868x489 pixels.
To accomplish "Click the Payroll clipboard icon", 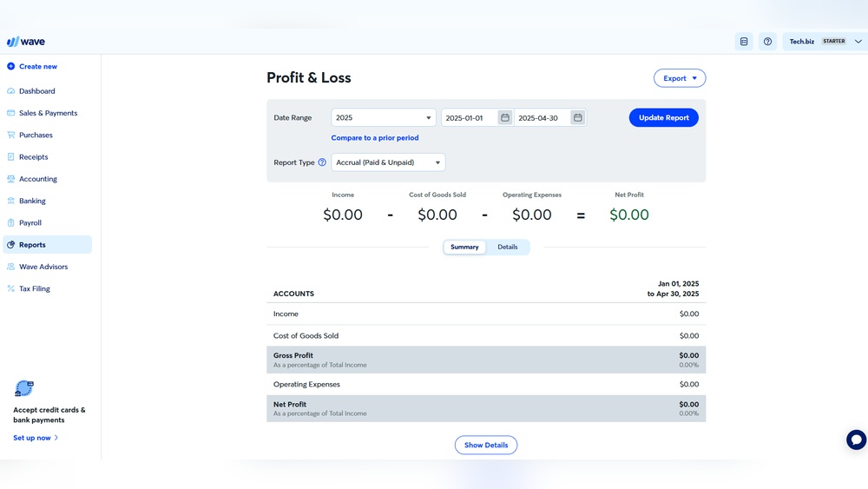I will pos(10,222).
